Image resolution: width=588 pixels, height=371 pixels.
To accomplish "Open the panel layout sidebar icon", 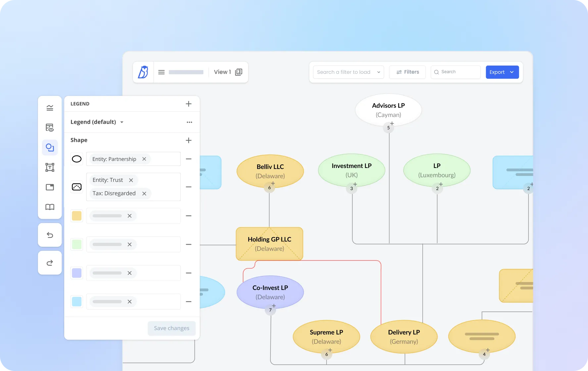I will pyautogui.click(x=50, y=187).
